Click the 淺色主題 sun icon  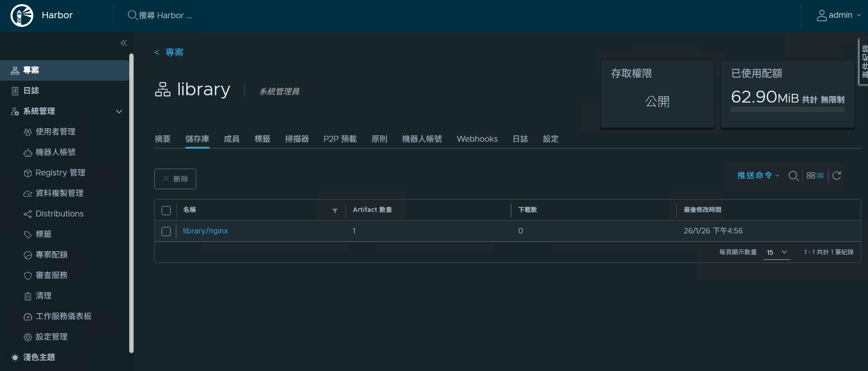pos(15,357)
